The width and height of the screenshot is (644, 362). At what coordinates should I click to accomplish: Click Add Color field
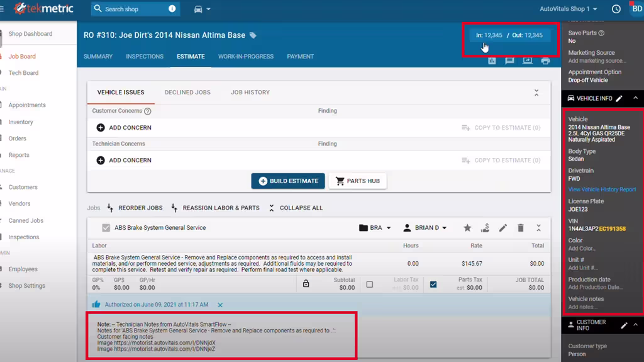[582, 249]
